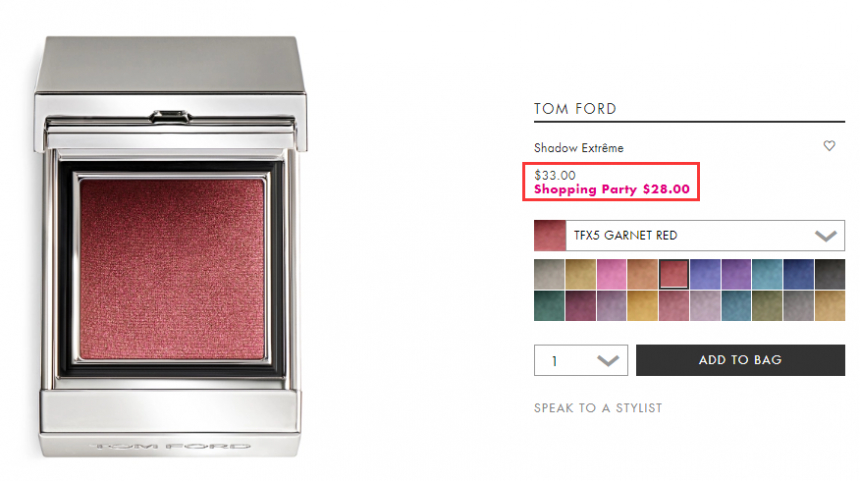This screenshot has height=481, width=860.
Task: Click the Tom Ford eyeshadow product image
Action: (170, 247)
